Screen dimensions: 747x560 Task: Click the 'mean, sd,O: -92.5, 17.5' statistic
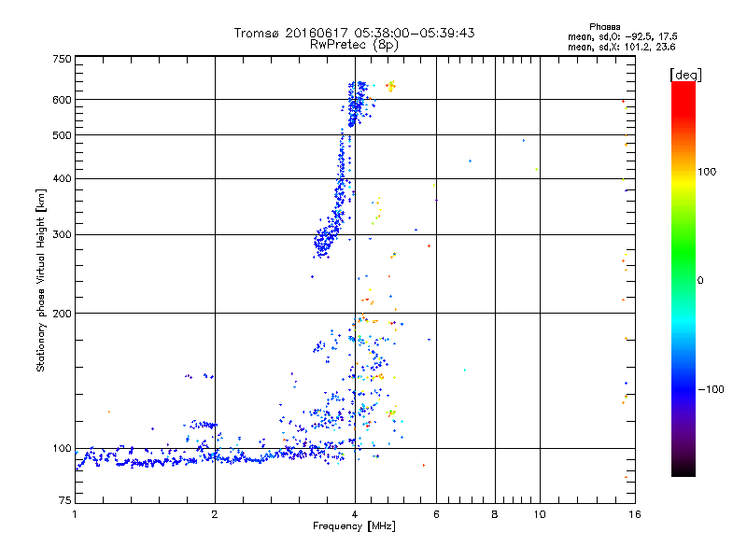pos(622,36)
